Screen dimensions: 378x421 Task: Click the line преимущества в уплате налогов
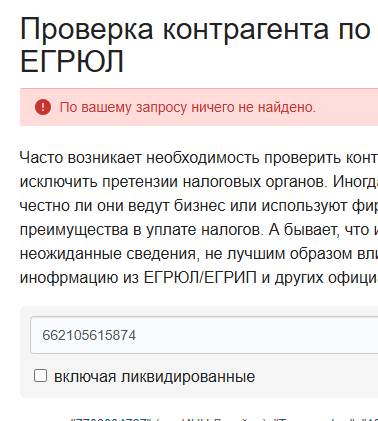(x=199, y=230)
